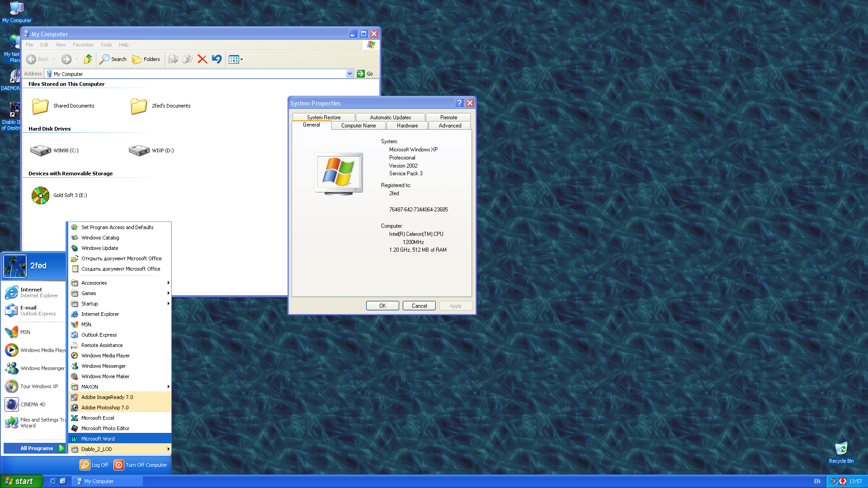Select the Gold Soft 3 (E:) disc icon

click(40, 195)
